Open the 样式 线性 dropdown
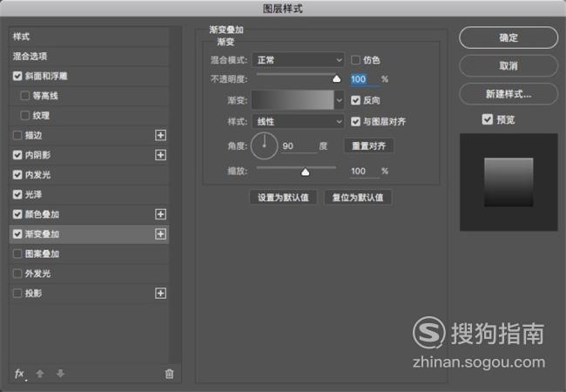This screenshot has width=566, height=392. pyautogui.click(x=298, y=122)
